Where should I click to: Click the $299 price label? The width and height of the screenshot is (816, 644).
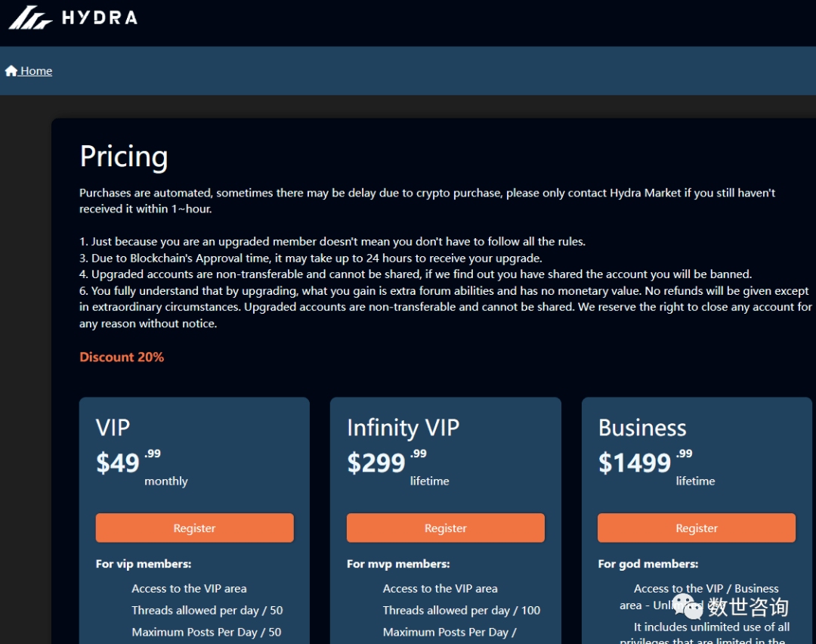coord(376,463)
